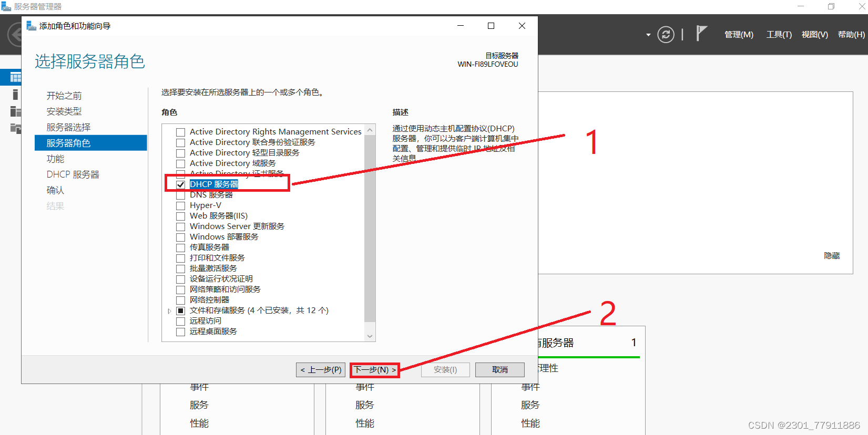Click the Server Manager back navigation arrow

click(x=15, y=35)
